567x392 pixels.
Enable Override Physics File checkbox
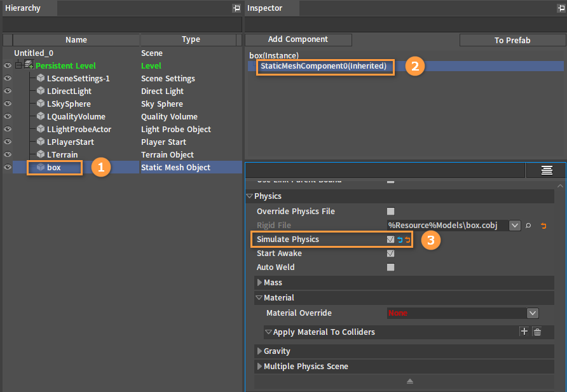point(390,211)
